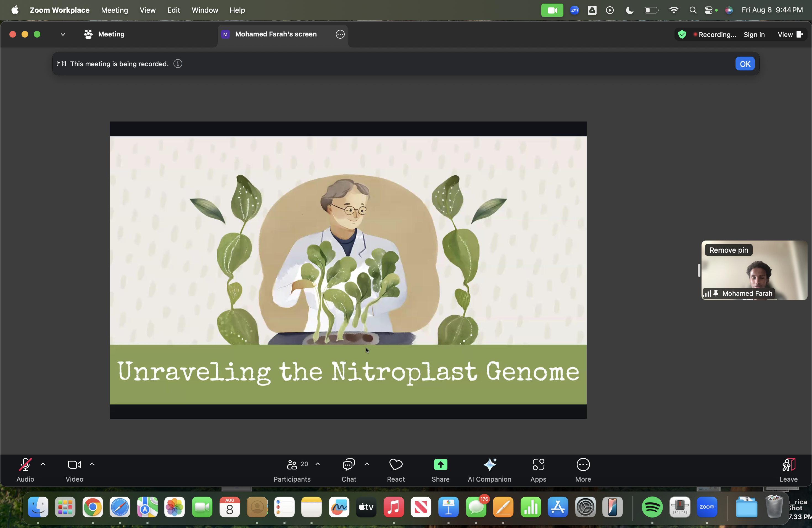Screen dimensions: 812x528
Task: Open AI Companion sparkle icon
Action: 490,465
